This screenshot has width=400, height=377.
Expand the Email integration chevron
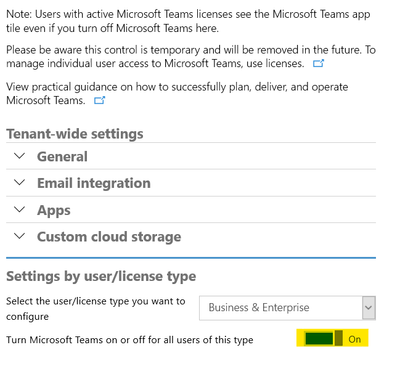click(20, 182)
